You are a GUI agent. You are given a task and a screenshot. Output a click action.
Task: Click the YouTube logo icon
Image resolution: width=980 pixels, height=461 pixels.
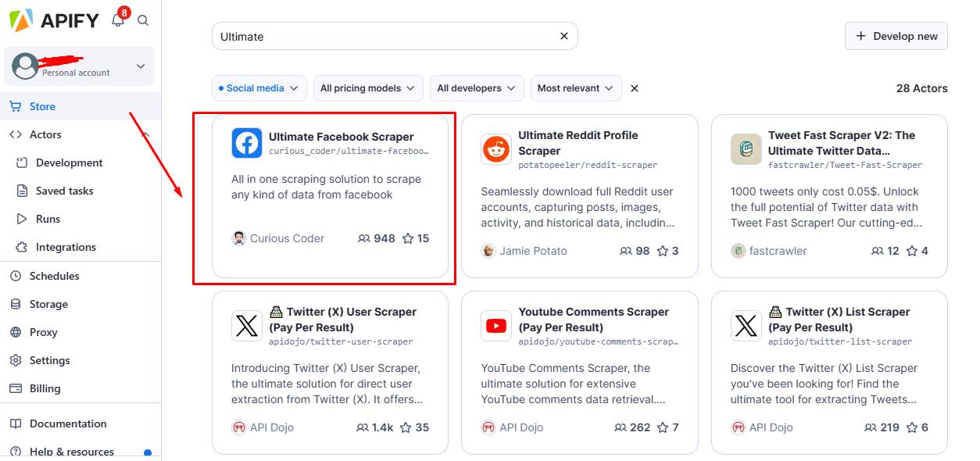pos(496,325)
